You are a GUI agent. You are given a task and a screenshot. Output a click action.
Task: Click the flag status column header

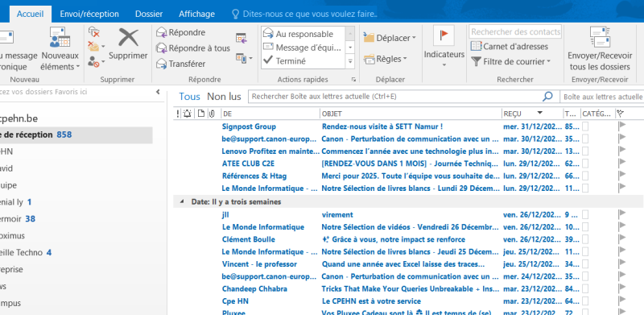click(620, 114)
